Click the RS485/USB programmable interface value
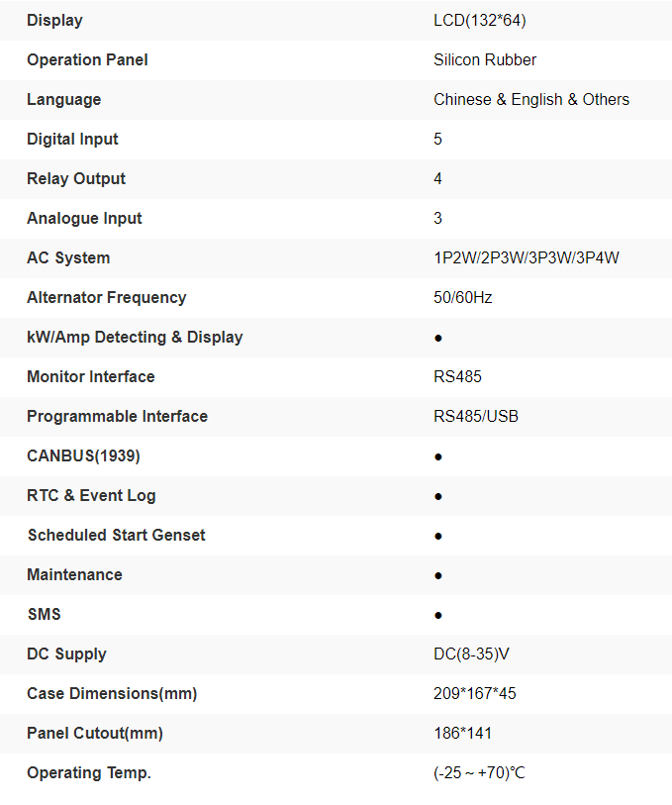This screenshot has height=805, width=672. click(476, 416)
